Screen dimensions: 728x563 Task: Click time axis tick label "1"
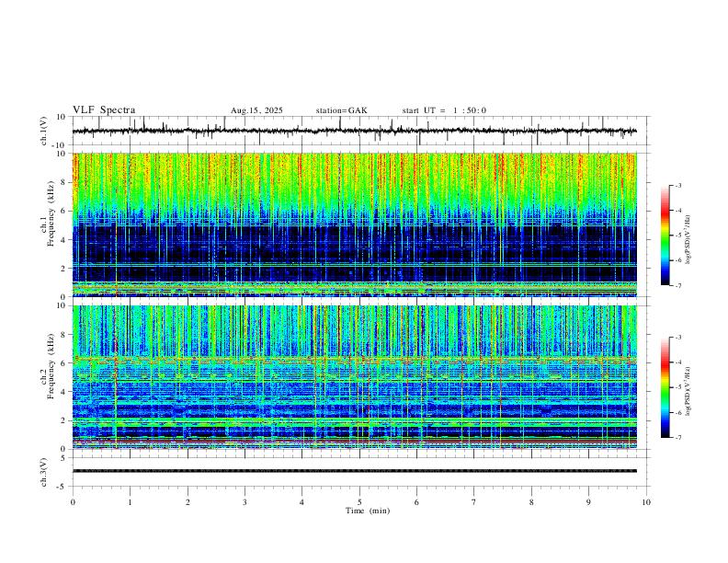coord(131,502)
